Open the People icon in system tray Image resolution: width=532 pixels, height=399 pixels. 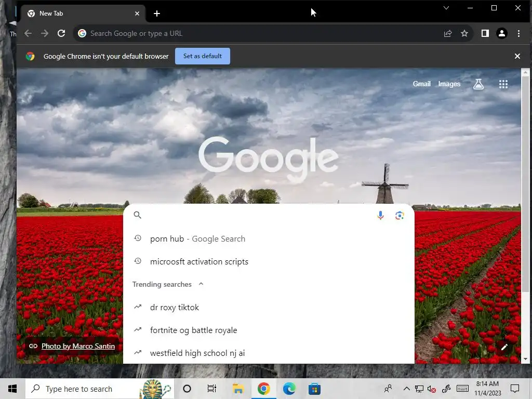tap(388, 389)
